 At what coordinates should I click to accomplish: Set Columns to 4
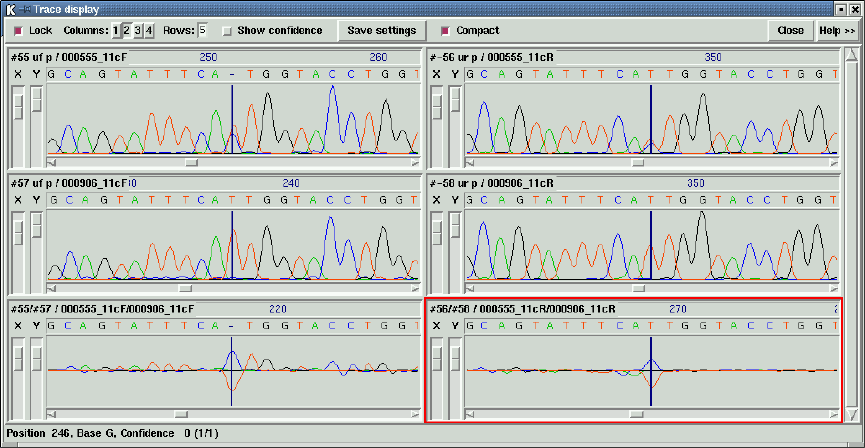click(149, 31)
